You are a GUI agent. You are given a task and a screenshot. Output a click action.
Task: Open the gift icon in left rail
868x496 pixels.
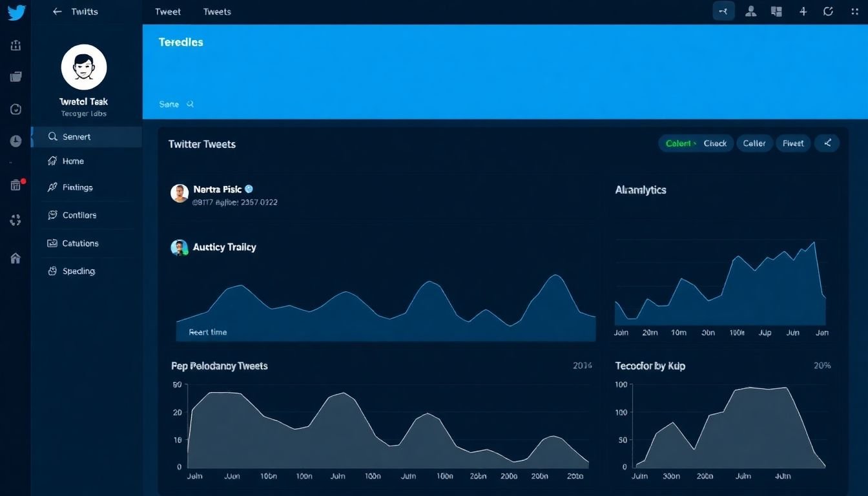16,45
